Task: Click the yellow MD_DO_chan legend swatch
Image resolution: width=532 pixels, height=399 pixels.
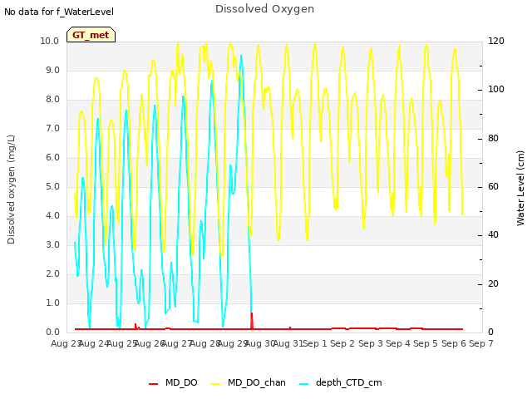Action: (x=216, y=384)
